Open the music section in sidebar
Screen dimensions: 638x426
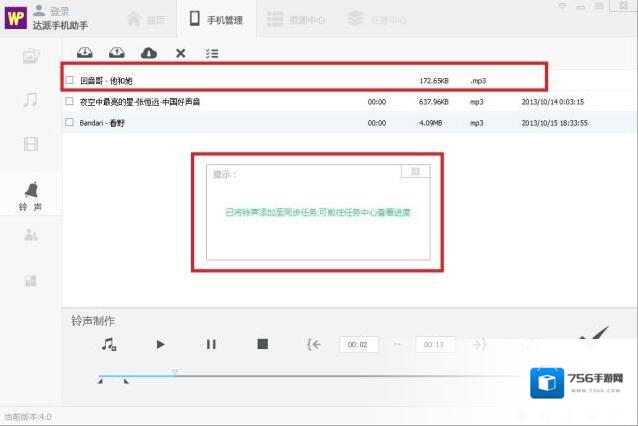31,99
